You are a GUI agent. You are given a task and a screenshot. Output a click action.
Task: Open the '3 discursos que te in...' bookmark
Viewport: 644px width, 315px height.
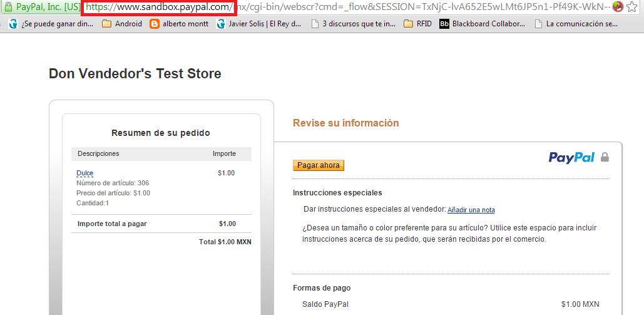354,24
